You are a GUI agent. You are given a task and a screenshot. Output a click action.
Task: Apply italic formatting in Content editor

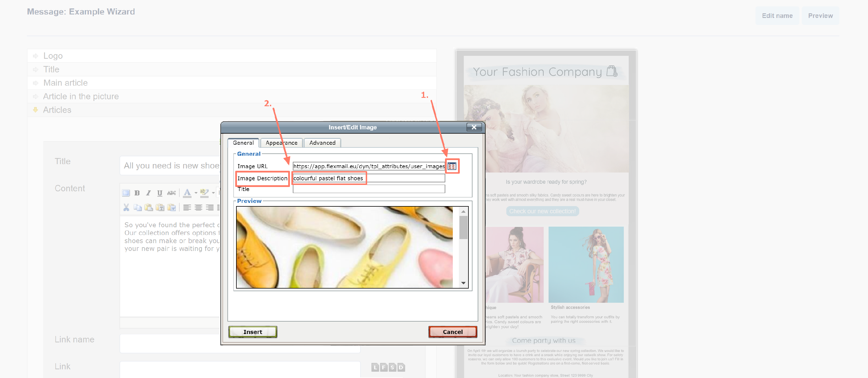[x=148, y=193]
